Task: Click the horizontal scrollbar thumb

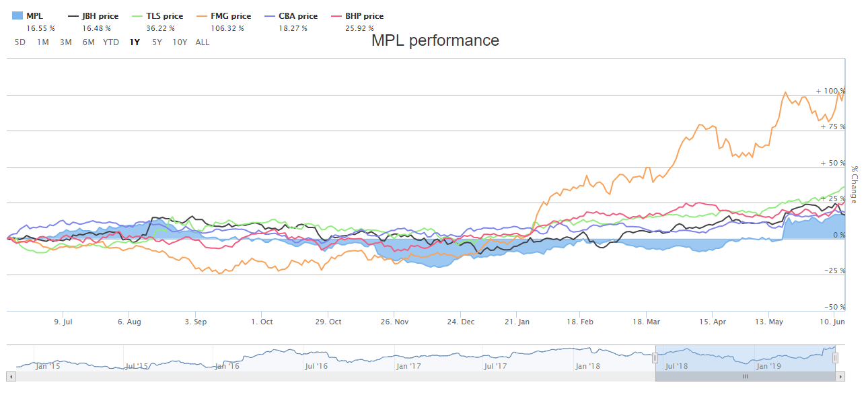Action: (745, 377)
